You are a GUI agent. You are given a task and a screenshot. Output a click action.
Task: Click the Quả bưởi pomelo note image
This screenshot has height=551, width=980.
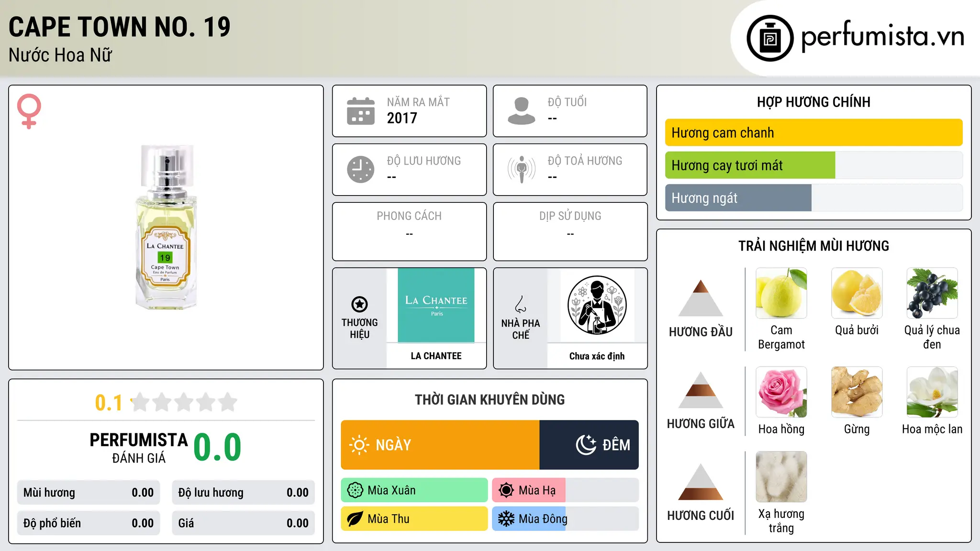click(x=857, y=293)
